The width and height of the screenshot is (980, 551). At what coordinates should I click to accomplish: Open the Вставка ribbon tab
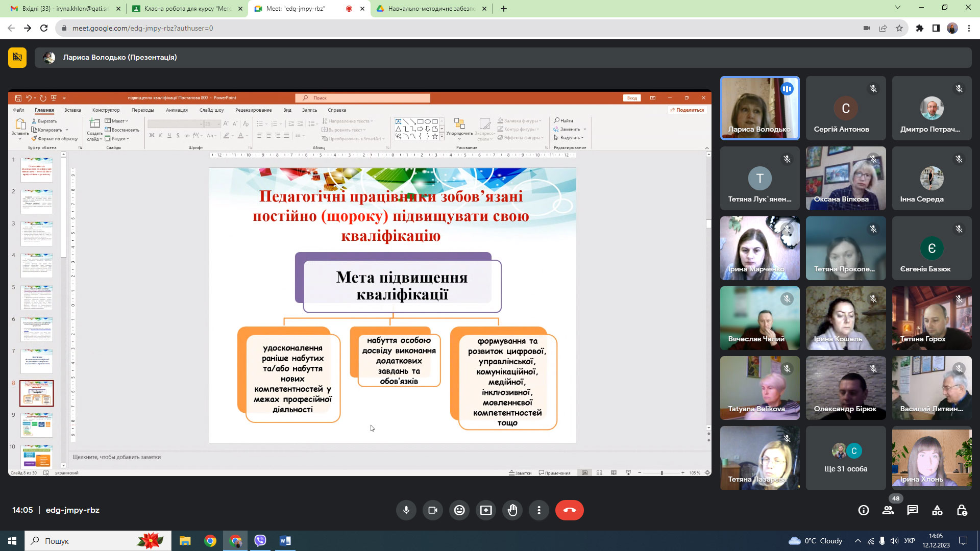[x=72, y=110]
